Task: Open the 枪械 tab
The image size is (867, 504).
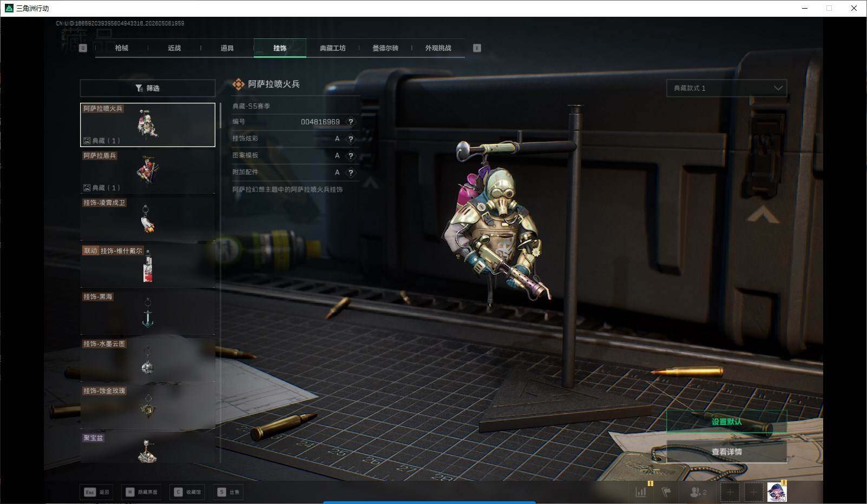Action: pyautogui.click(x=122, y=48)
